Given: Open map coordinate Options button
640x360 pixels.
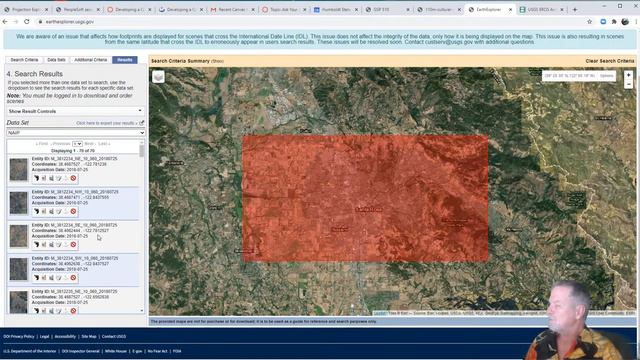Looking at the screenshot, I should (x=607, y=76).
